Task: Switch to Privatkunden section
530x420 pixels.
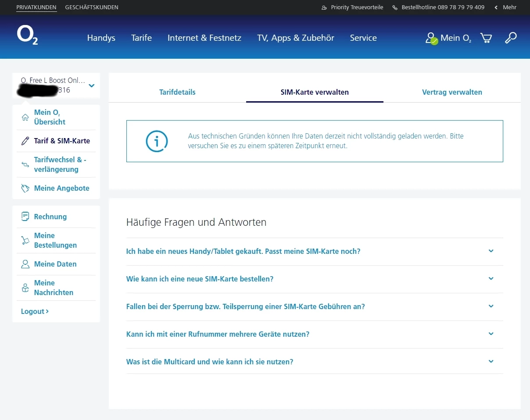Action: pyautogui.click(x=36, y=7)
